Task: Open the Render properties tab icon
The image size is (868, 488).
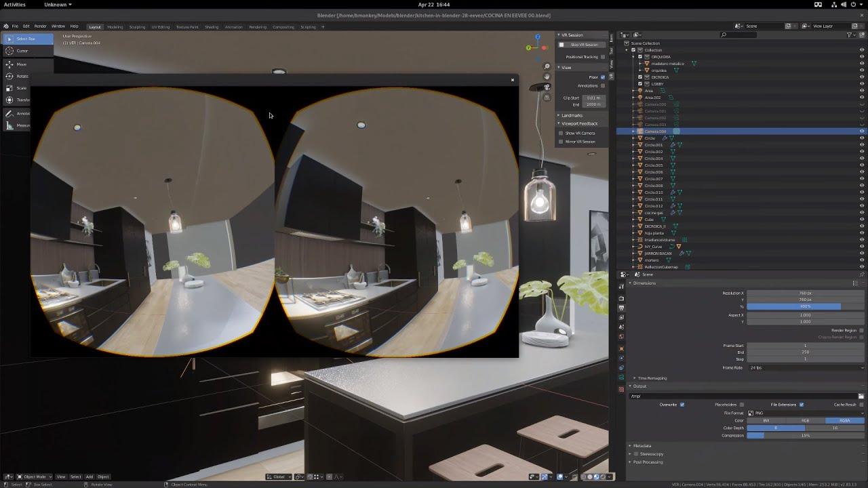Action: (621, 298)
